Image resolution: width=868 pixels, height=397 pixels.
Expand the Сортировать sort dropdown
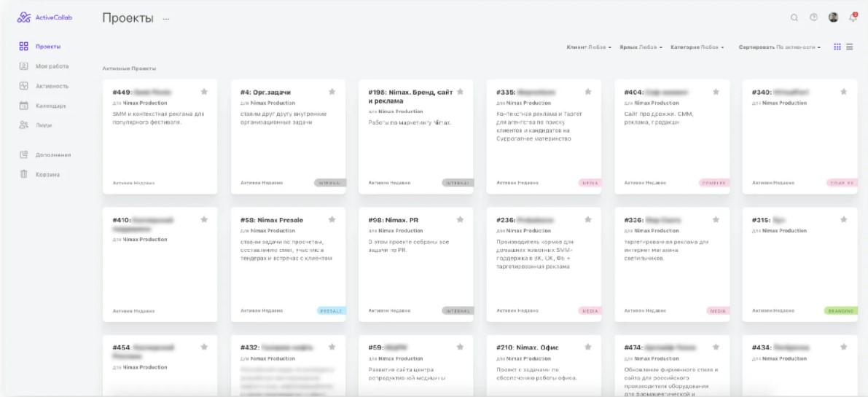click(x=779, y=47)
